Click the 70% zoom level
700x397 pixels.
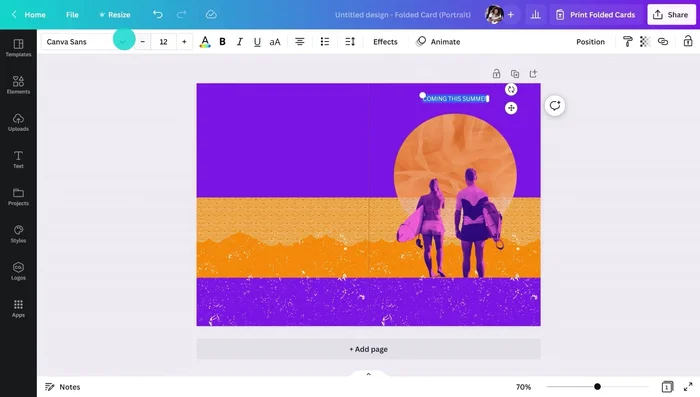[523, 387]
